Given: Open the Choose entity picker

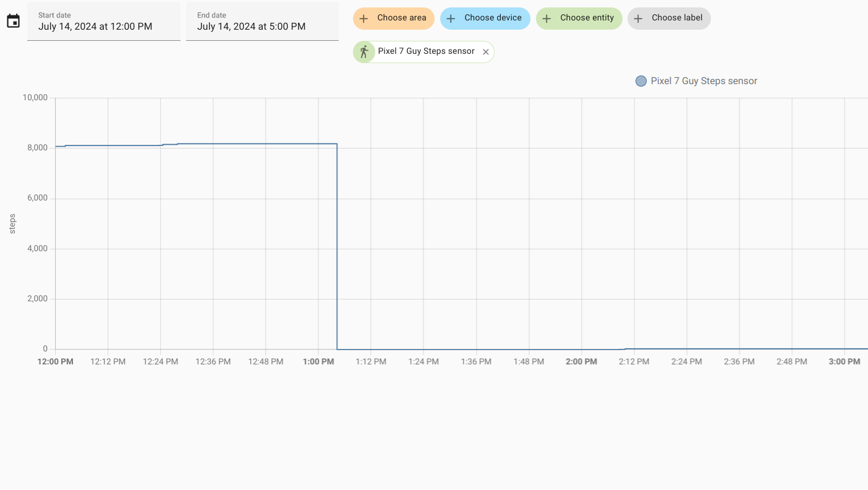Looking at the screenshot, I should (587, 18).
